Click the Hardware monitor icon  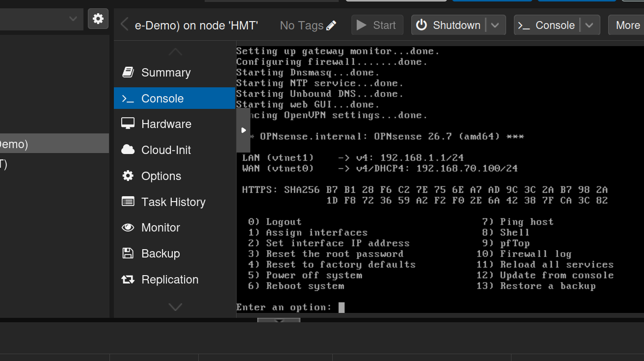point(128,124)
